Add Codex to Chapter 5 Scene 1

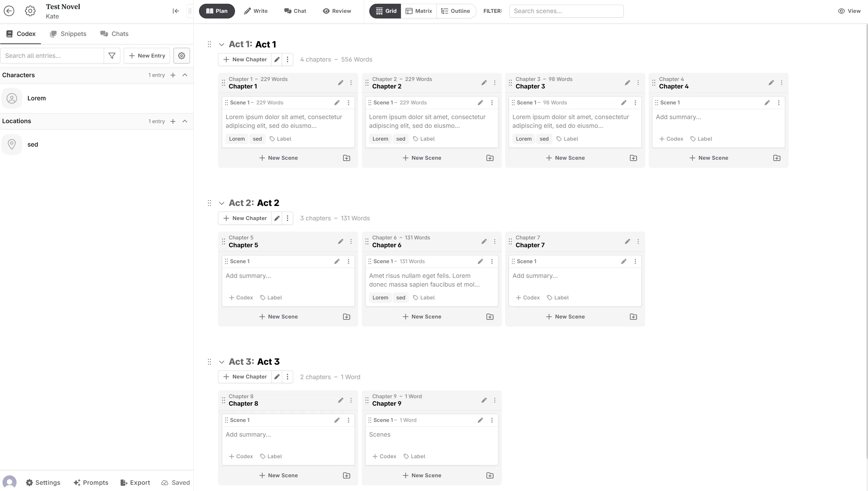pyautogui.click(x=241, y=298)
